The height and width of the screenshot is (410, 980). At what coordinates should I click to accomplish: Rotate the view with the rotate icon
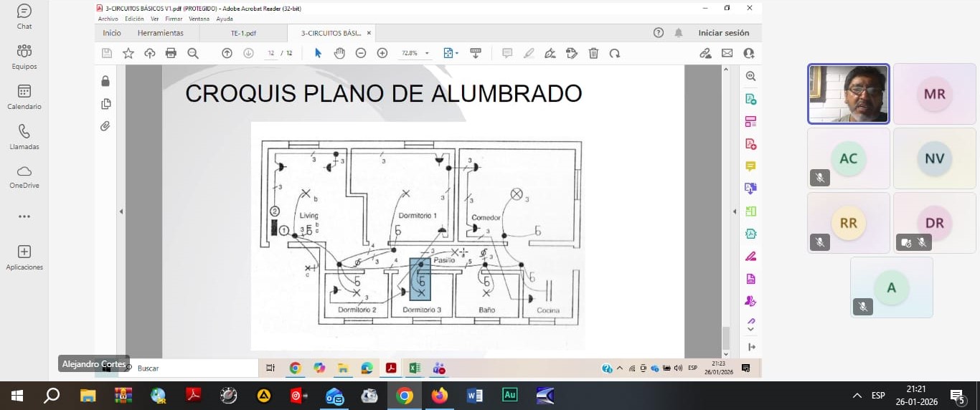[615, 53]
